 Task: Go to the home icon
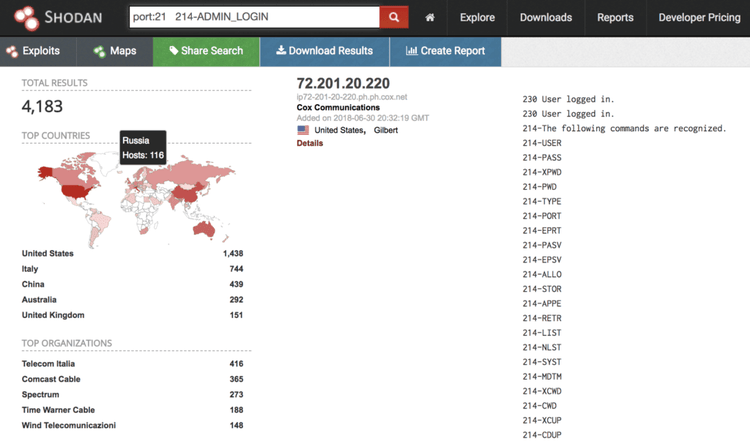[x=429, y=18]
